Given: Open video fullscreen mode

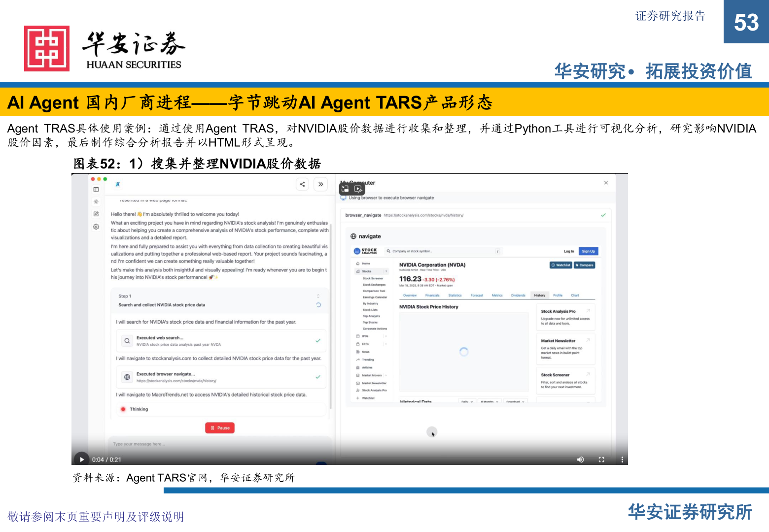Looking at the screenshot, I should tap(601, 460).
